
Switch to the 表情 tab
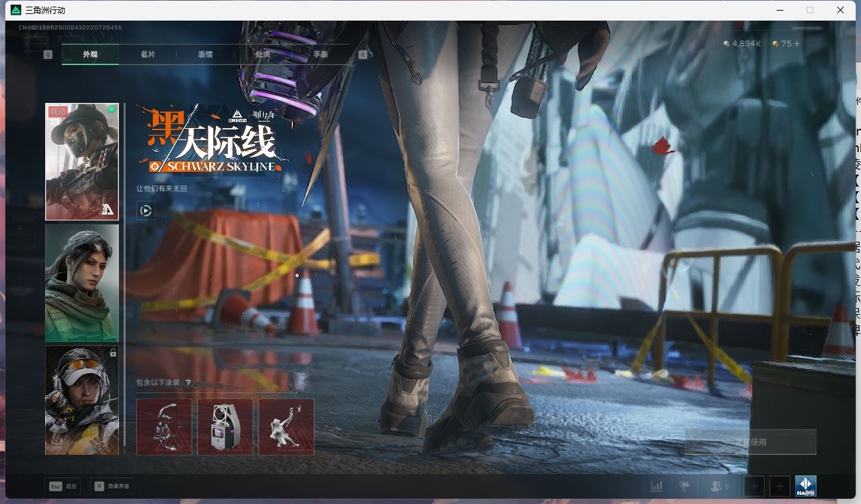pos(205,54)
